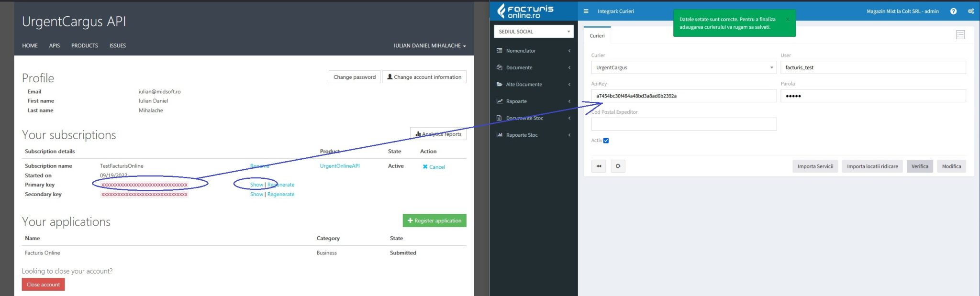Image resolution: width=980 pixels, height=296 pixels.
Task: Click the User input field
Action: coord(873,67)
